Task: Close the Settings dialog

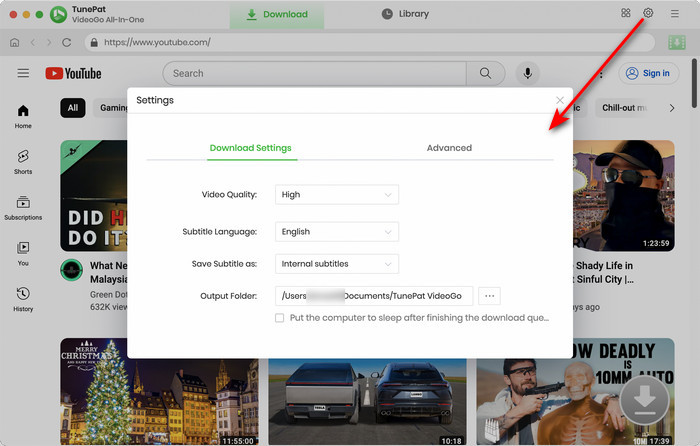Action: (560, 100)
